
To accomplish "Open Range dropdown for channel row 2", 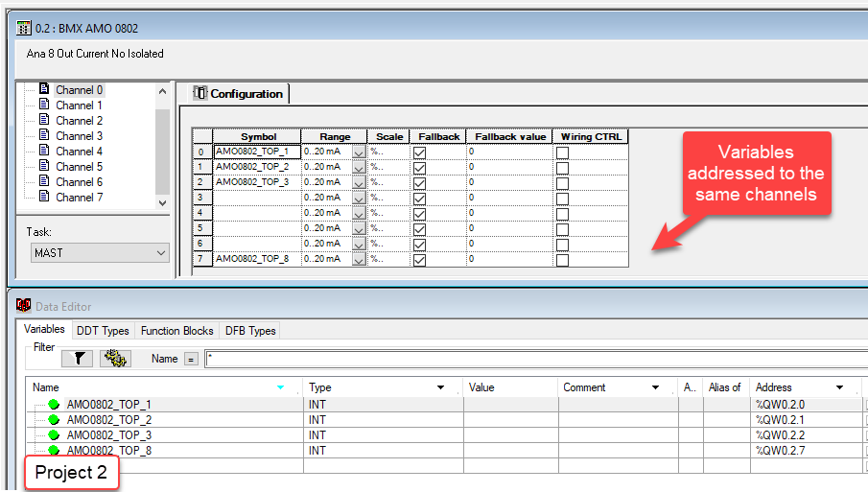I will pos(359,182).
